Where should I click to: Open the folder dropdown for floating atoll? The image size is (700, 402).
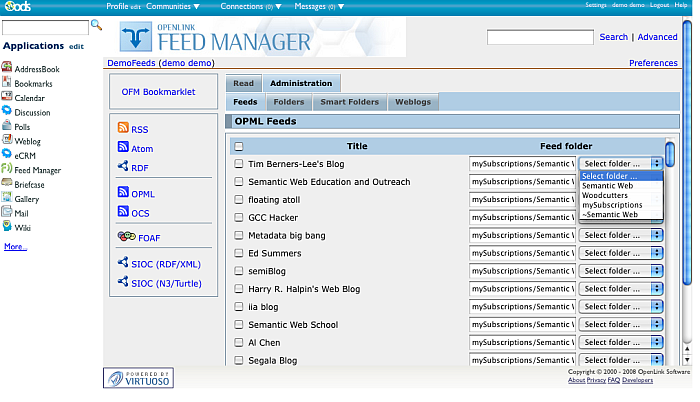[x=622, y=199]
